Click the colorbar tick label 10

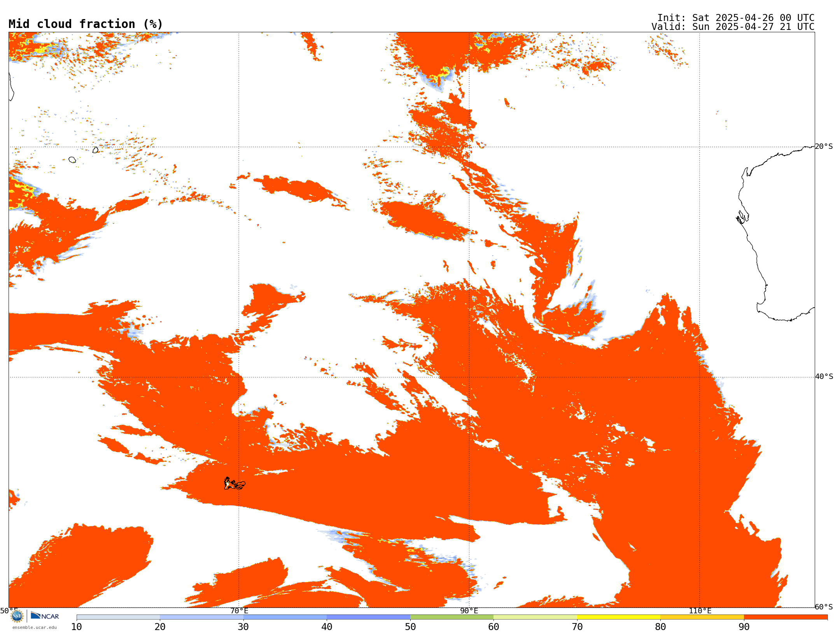(77, 627)
